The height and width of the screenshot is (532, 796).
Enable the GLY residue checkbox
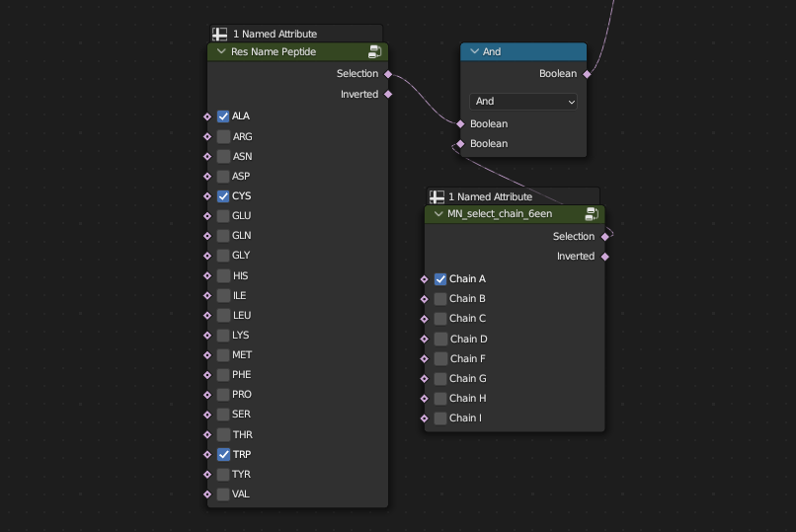(223, 256)
